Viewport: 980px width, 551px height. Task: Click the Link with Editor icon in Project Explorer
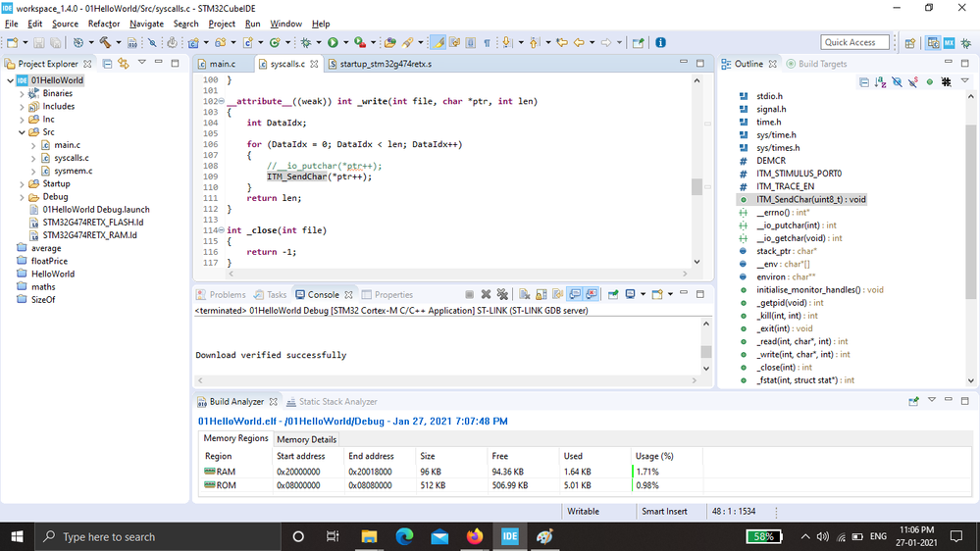pos(124,64)
